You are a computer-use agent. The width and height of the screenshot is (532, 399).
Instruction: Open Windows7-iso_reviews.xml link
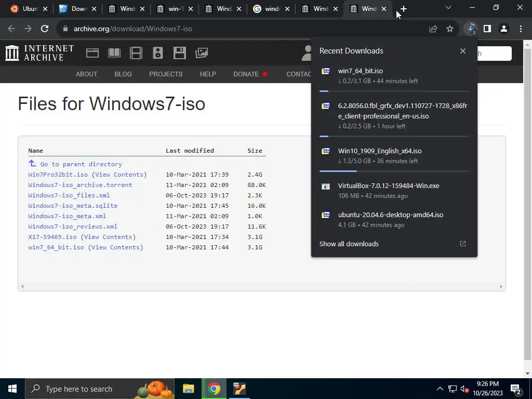(x=73, y=227)
